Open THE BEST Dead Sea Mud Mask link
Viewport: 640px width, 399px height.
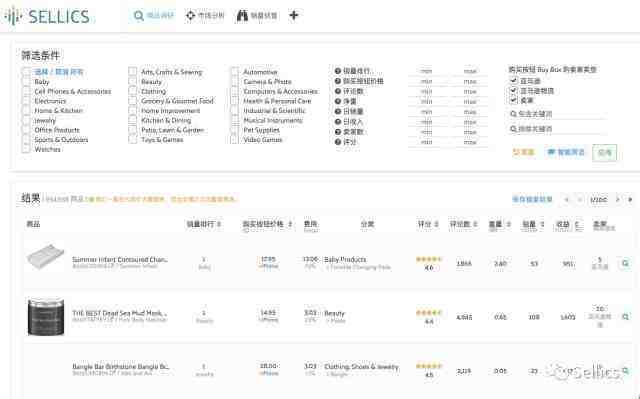pyautogui.click(x=120, y=313)
